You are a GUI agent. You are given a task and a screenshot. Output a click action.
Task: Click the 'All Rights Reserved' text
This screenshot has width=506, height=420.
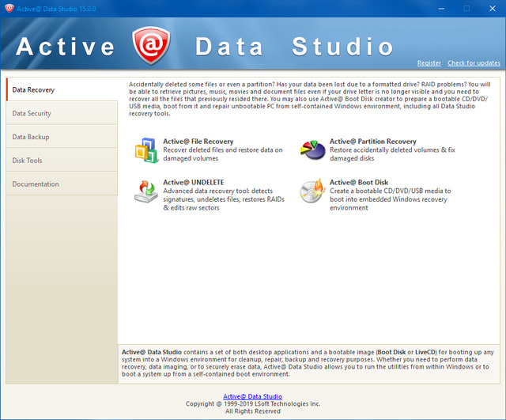[x=253, y=411]
